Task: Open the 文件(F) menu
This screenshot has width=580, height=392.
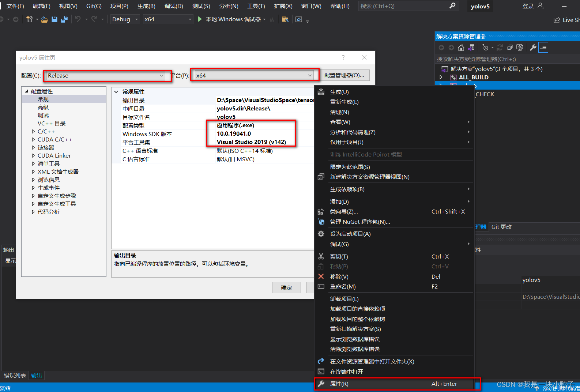Action: (15, 6)
